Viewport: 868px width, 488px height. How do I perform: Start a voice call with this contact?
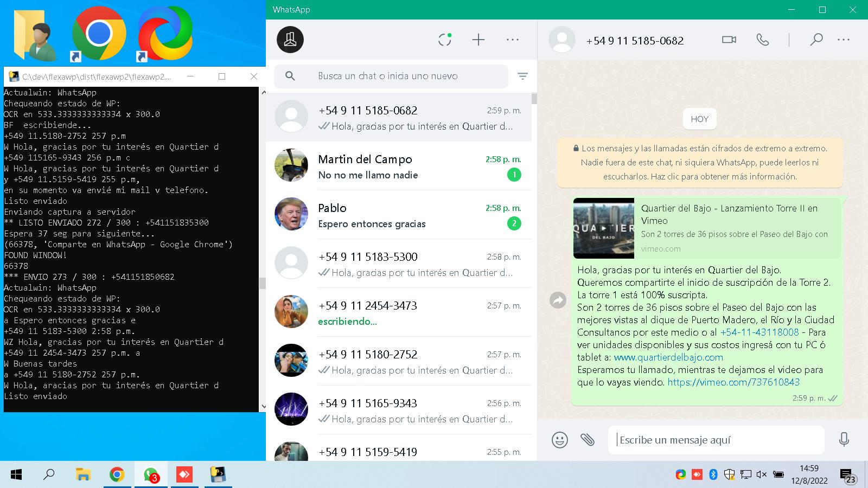pyautogui.click(x=763, y=40)
